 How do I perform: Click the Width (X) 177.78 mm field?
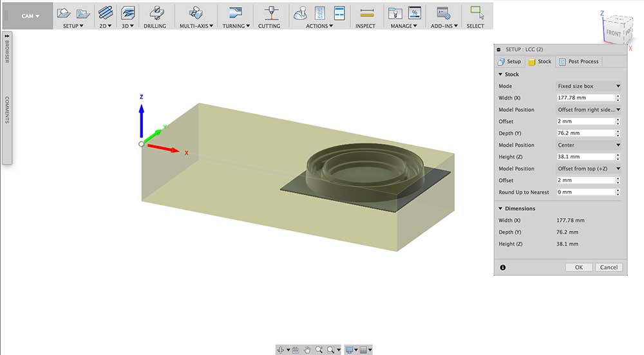coord(585,98)
